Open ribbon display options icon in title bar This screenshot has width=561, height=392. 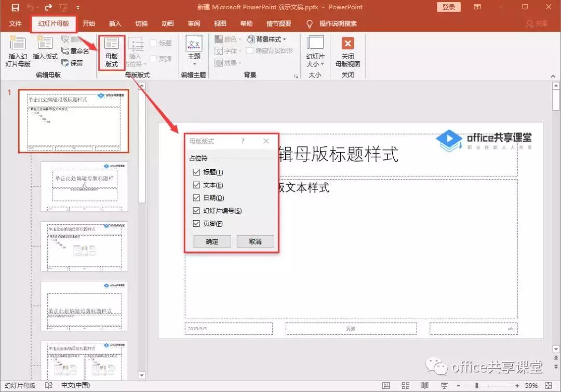point(477,7)
